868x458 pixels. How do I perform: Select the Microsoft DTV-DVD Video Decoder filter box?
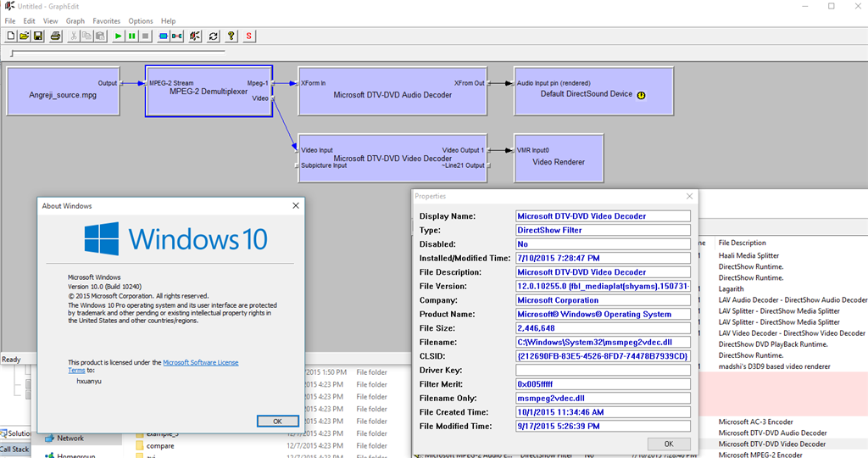pyautogui.click(x=392, y=158)
